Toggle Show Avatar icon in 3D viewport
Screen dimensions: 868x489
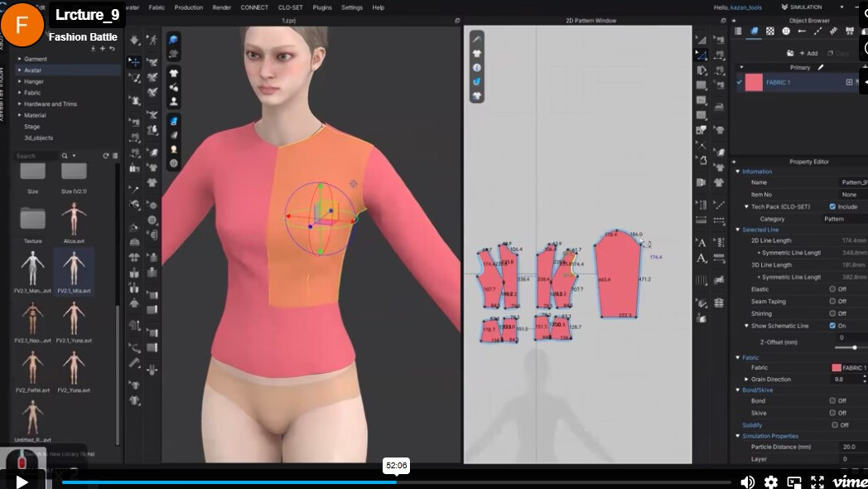click(174, 101)
